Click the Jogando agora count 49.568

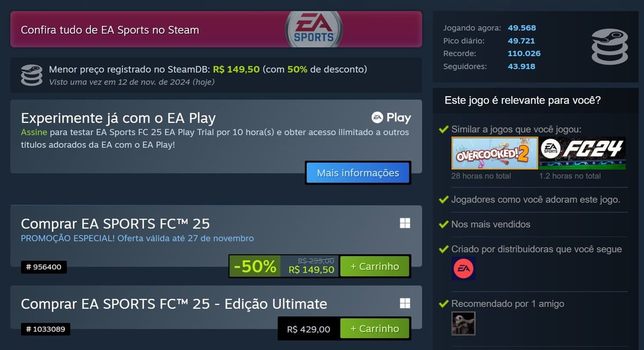(x=522, y=28)
